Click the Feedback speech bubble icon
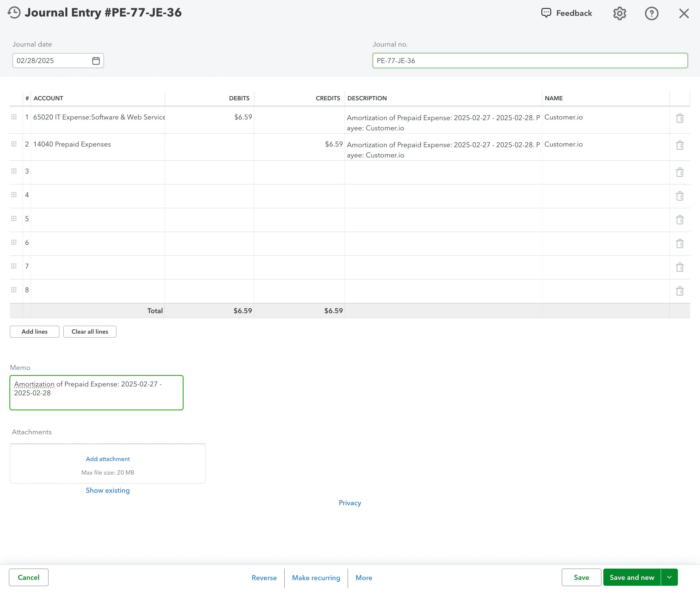This screenshot has width=700, height=594. click(546, 13)
